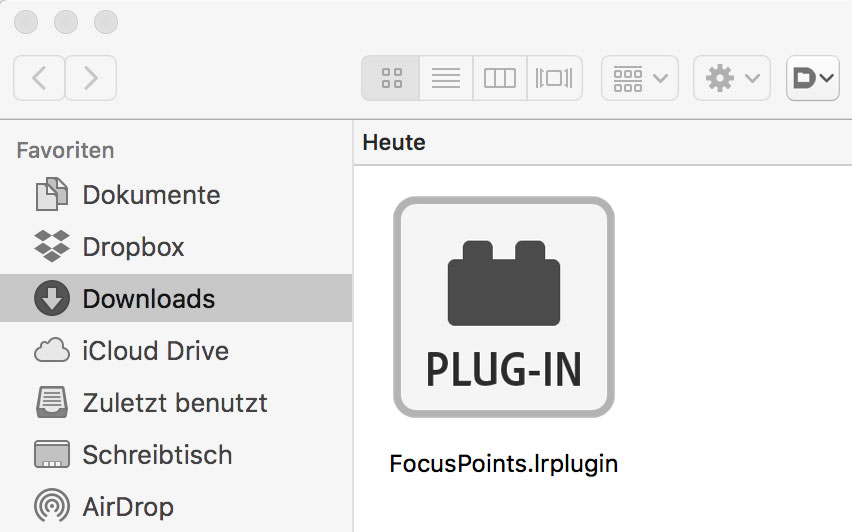The image size is (852, 532).
Task: Open the tags dropdown button
Action: (x=813, y=78)
